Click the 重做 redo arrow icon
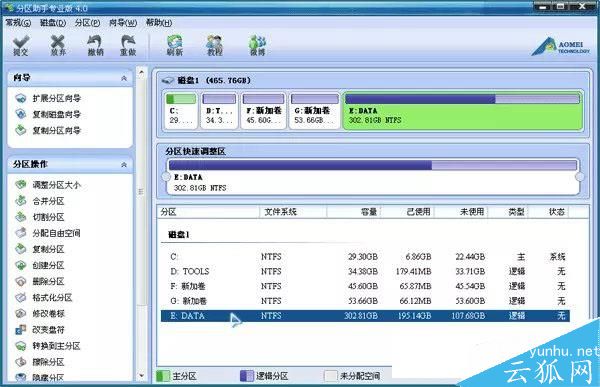This screenshot has height=387, width=600. pyautogui.click(x=128, y=46)
